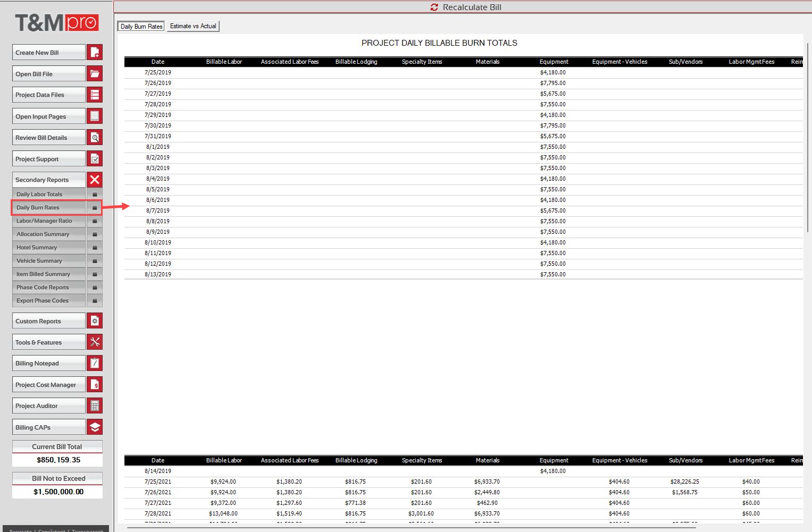Click Recalculate Bill at the top
Screen dimensions: 812x532
466,7
